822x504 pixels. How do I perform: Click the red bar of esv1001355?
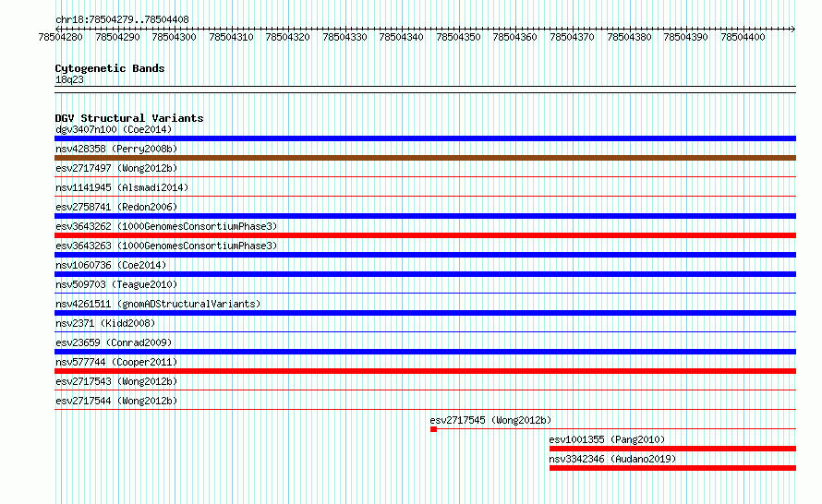coord(672,449)
